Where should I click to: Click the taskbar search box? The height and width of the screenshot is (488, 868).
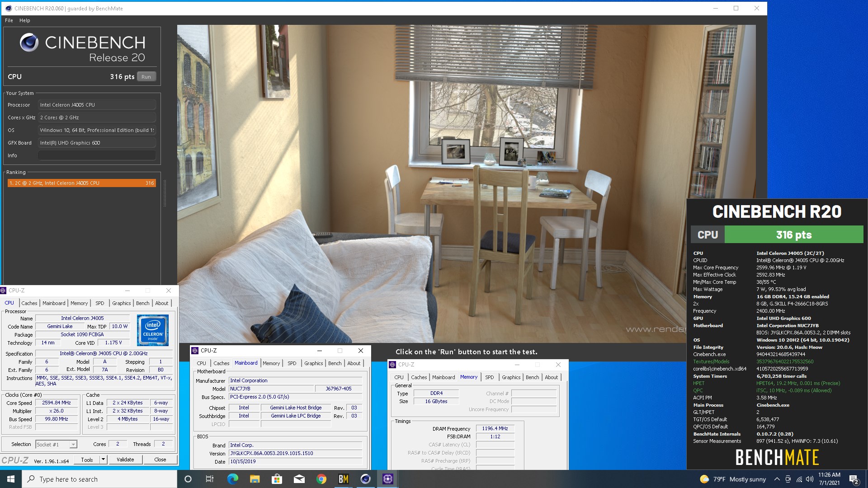(99, 479)
